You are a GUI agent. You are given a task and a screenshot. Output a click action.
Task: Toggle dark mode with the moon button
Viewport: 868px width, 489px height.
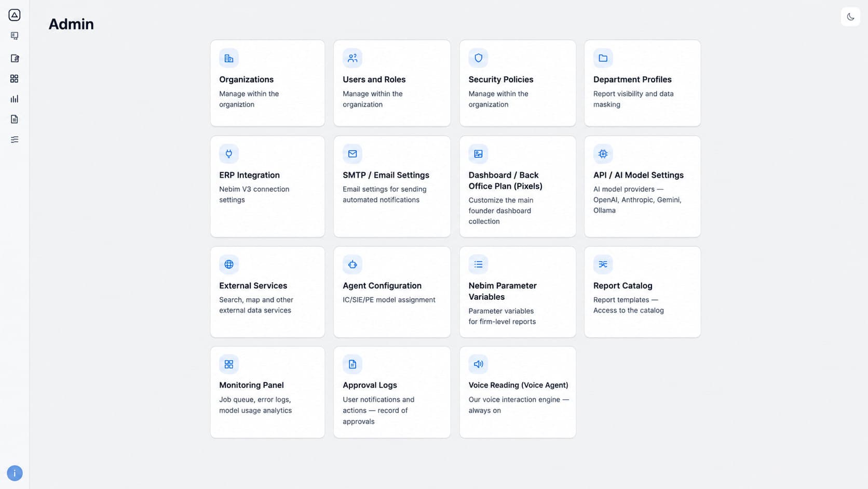pos(850,17)
